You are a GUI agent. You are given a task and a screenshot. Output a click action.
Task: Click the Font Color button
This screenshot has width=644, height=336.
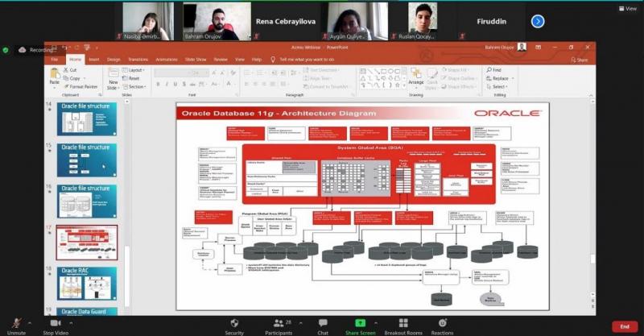coord(229,85)
